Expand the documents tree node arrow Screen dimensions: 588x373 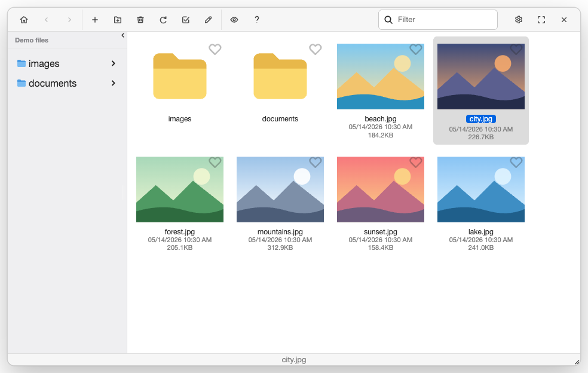click(113, 83)
